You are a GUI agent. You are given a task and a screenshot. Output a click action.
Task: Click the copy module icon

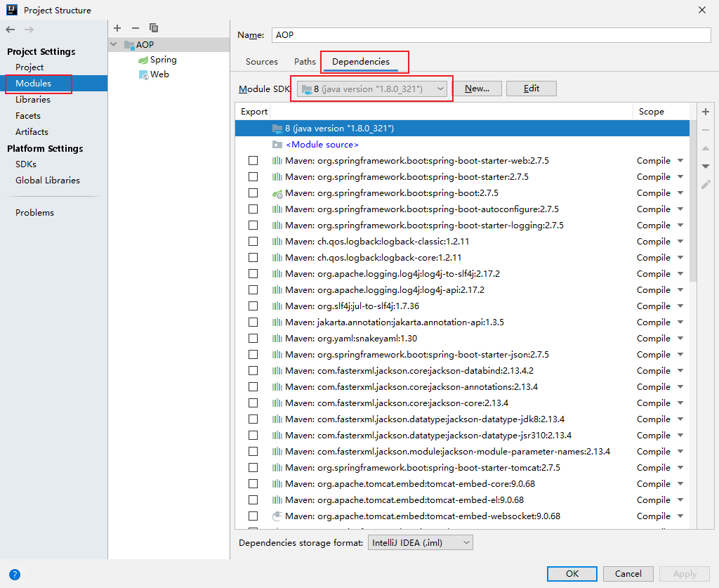tap(154, 28)
